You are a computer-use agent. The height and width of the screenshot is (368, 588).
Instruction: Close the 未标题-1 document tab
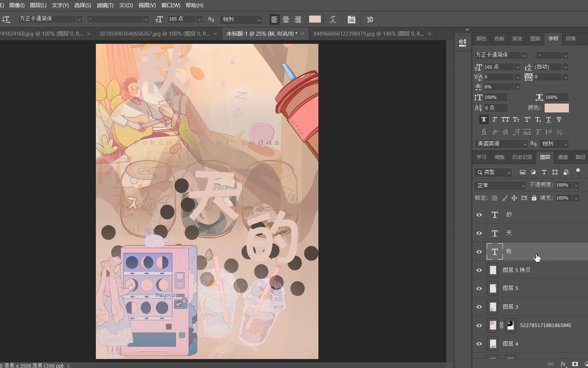pos(303,34)
